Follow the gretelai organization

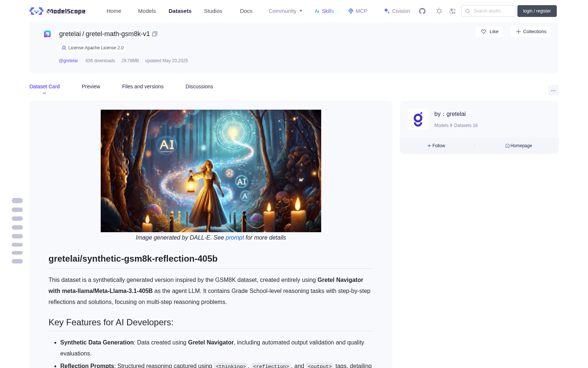[436, 146]
